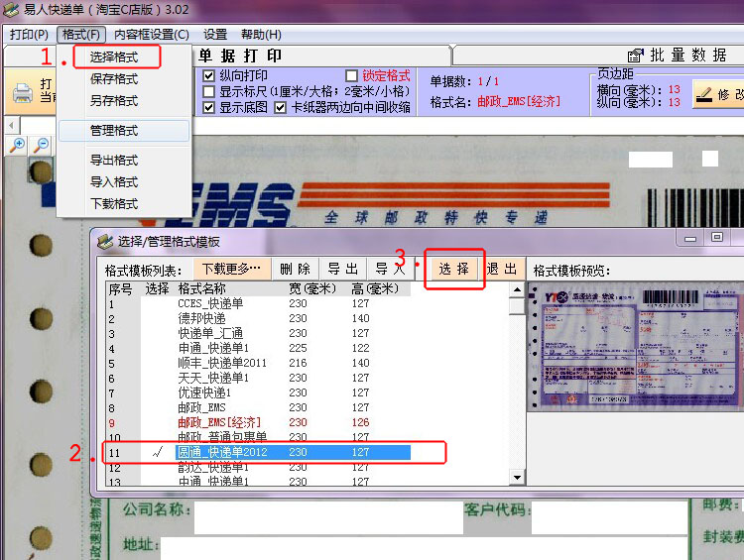Click the 下载更多 button
Image resolution: width=744 pixels, height=560 pixels.
(232, 269)
